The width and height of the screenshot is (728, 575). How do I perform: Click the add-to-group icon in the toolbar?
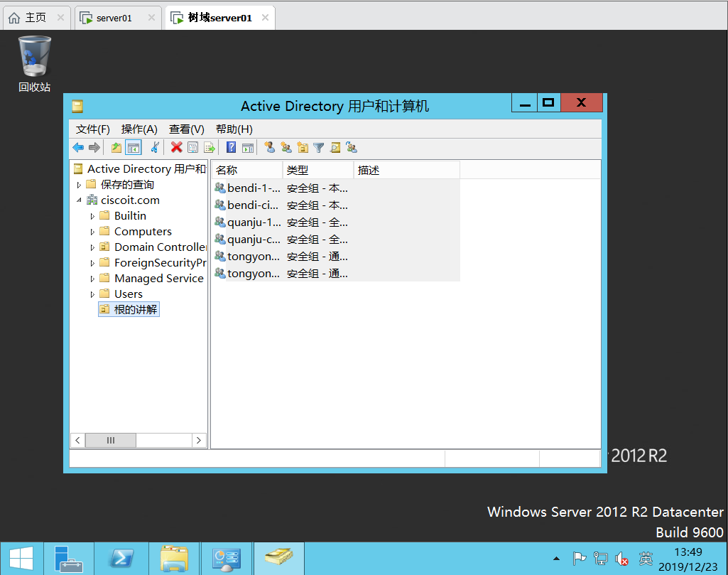(352, 148)
